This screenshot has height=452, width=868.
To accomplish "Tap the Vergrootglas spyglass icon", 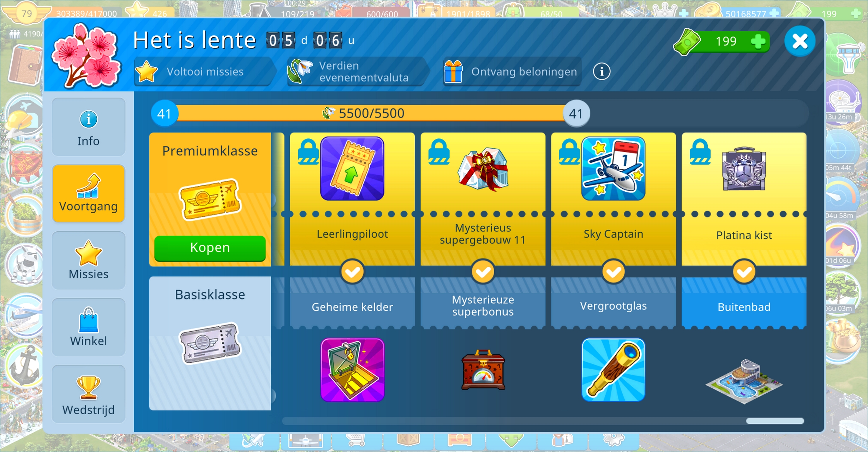I will (613, 370).
